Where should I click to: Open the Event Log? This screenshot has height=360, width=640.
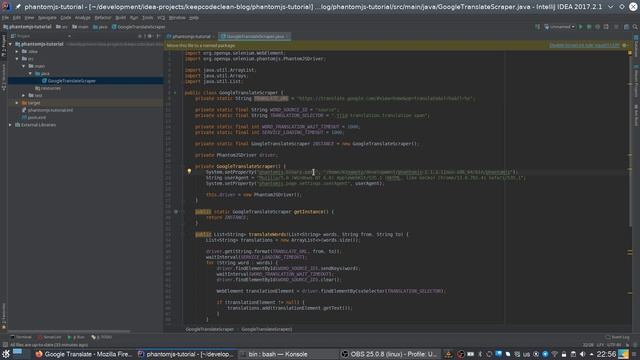[x=617, y=337]
